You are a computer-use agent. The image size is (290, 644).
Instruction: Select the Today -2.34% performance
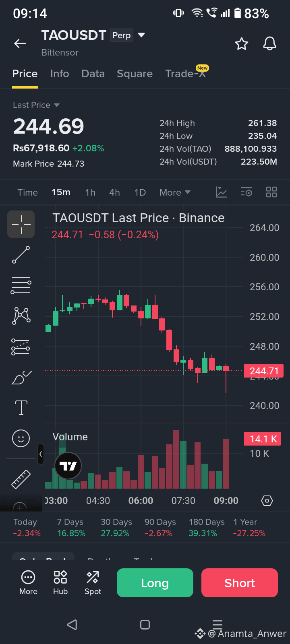coord(27,528)
